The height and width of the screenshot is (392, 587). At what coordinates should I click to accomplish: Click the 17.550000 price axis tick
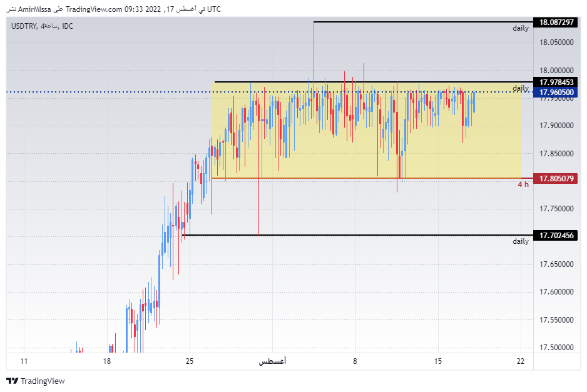pos(556,320)
